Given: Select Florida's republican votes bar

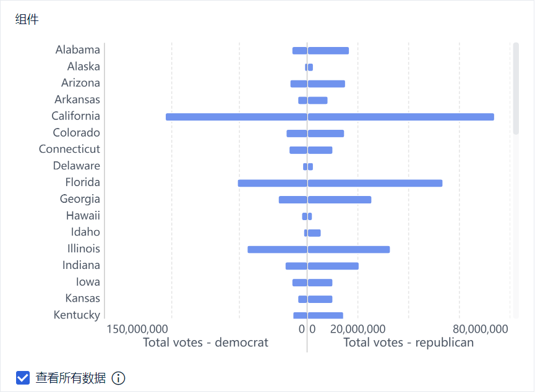Looking at the screenshot, I should click(375, 183).
